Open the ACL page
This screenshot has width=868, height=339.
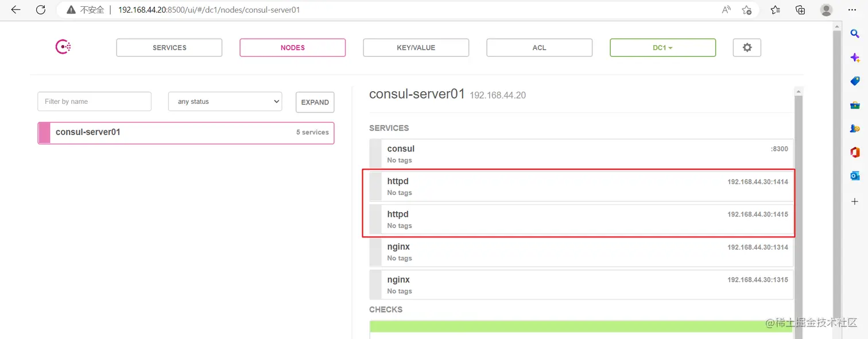pyautogui.click(x=539, y=48)
